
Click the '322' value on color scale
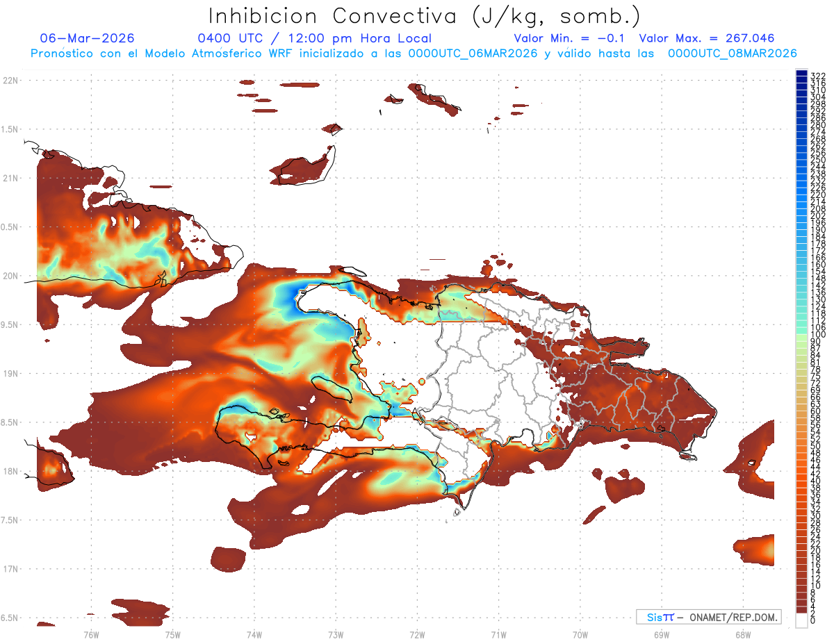tap(817, 76)
